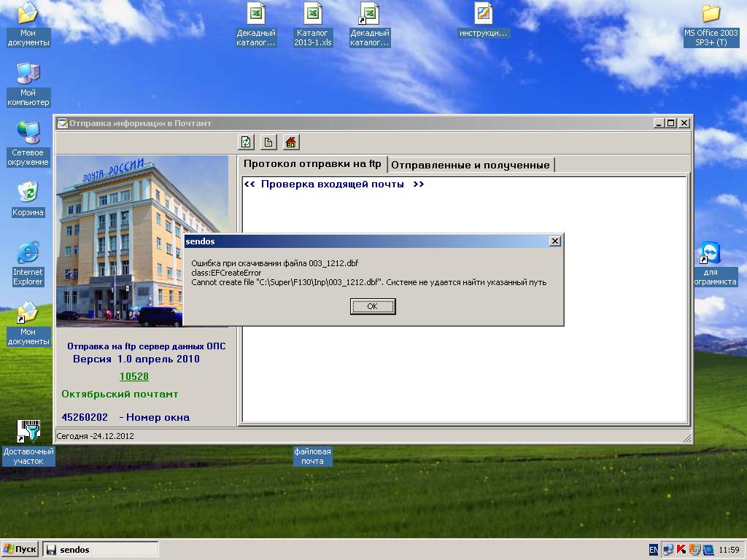Image resolution: width=747 pixels, height=560 pixels.
Task: Close the sendos error dialog
Action: click(555, 241)
